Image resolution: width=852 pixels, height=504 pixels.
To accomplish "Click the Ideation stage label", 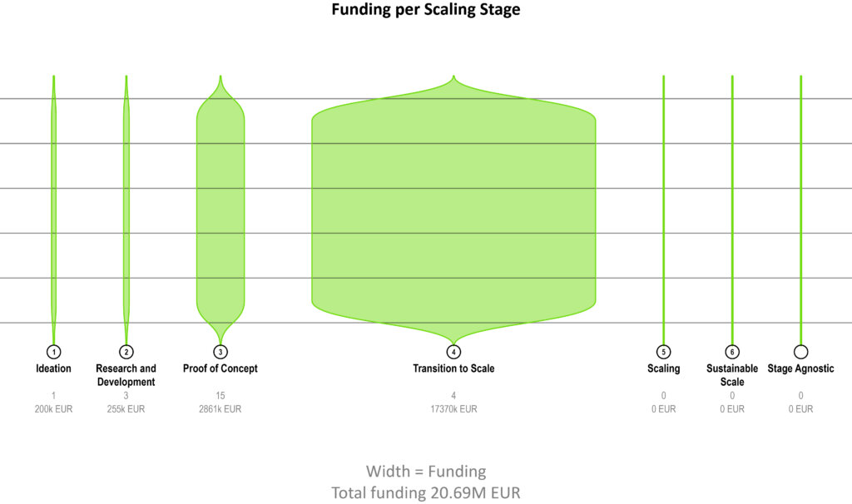I will point(53,368).
